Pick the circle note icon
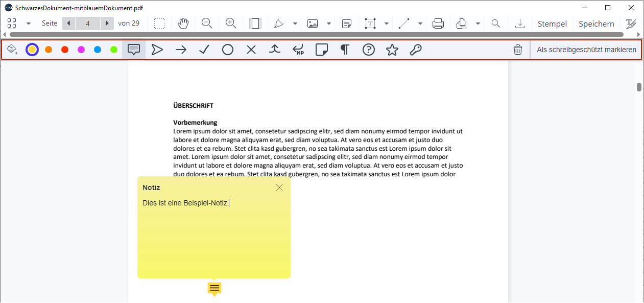Image resolution: width=644 pixels, height=303 pixels. click(228, 50)
